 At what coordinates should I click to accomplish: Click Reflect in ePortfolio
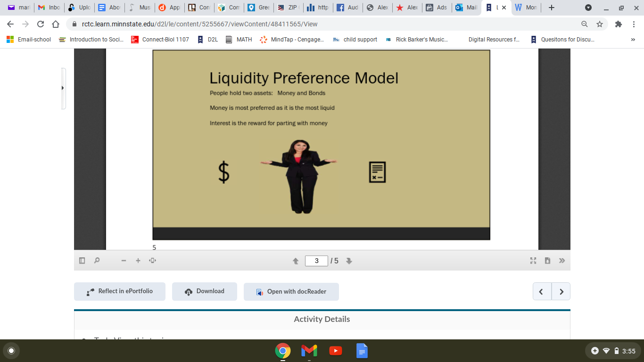tap(119, 291)
